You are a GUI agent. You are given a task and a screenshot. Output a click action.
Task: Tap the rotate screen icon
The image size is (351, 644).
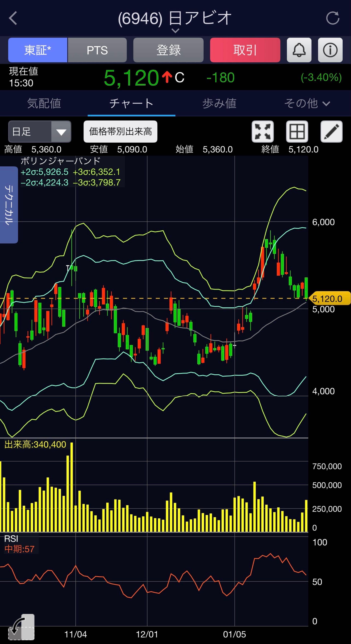21,627
